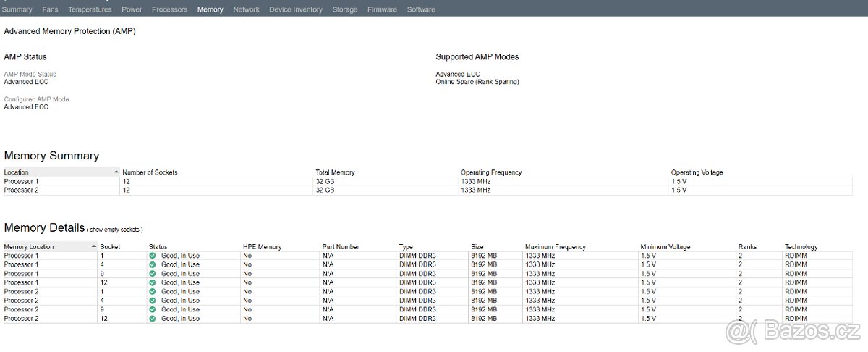
Task: Click the Technology column header
Action: [x=801, y=247]
